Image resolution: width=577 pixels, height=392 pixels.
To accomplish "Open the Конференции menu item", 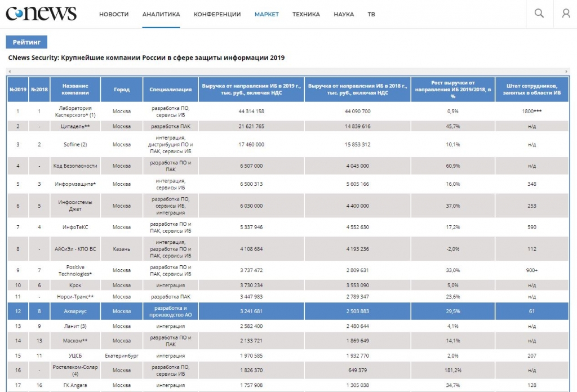I will 217,14.
